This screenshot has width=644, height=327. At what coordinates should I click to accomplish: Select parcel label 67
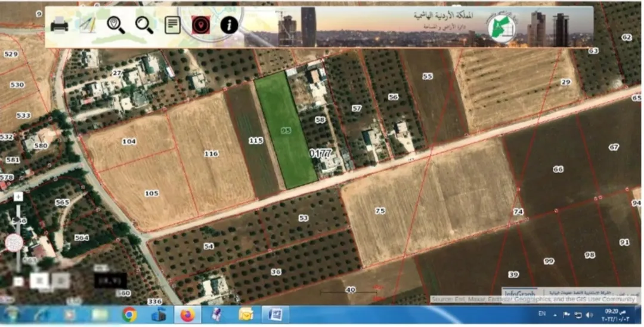coord(614,147)
